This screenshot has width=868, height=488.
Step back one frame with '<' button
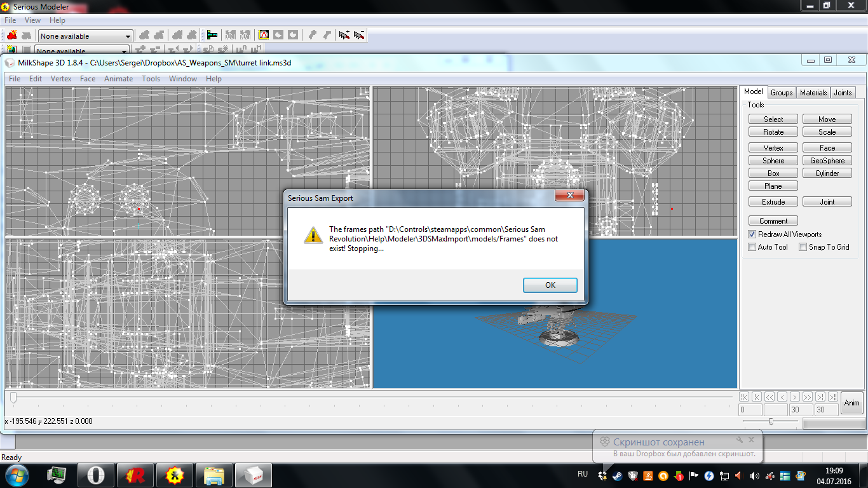(782, 396)
